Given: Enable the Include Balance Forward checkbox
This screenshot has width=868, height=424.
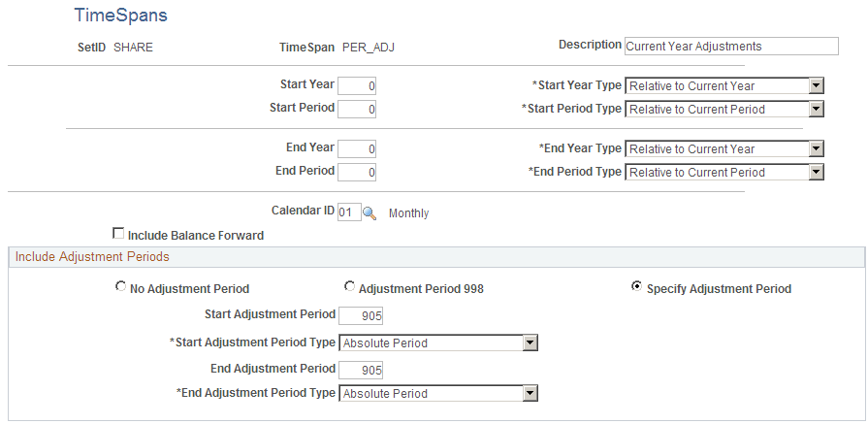Looking at the screenshot, I should tap(118, 234).
